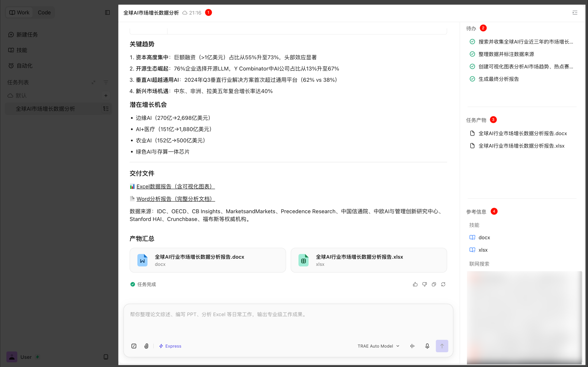Open the 技能 skills page
The width and height of the screenshot is (588, 367).
point(18,50)
